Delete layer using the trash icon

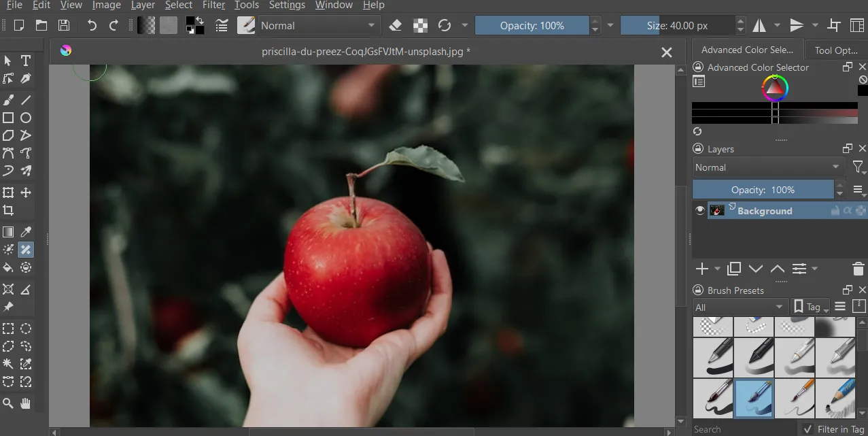coord(858,269)
